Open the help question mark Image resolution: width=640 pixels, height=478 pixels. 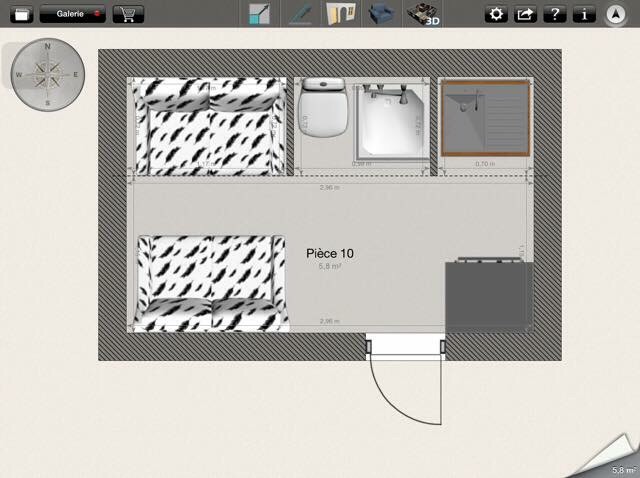tap(554, 14)
